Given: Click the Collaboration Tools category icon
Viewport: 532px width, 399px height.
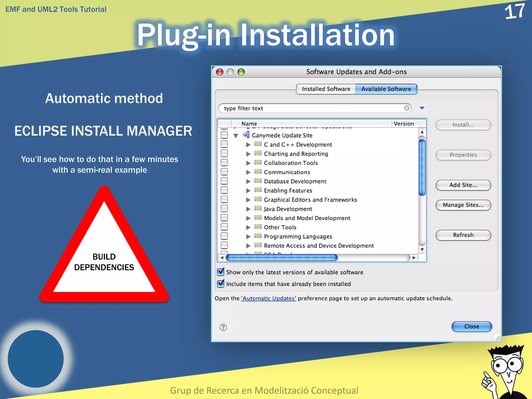Looking at the screenshot, I should (258, 162).
